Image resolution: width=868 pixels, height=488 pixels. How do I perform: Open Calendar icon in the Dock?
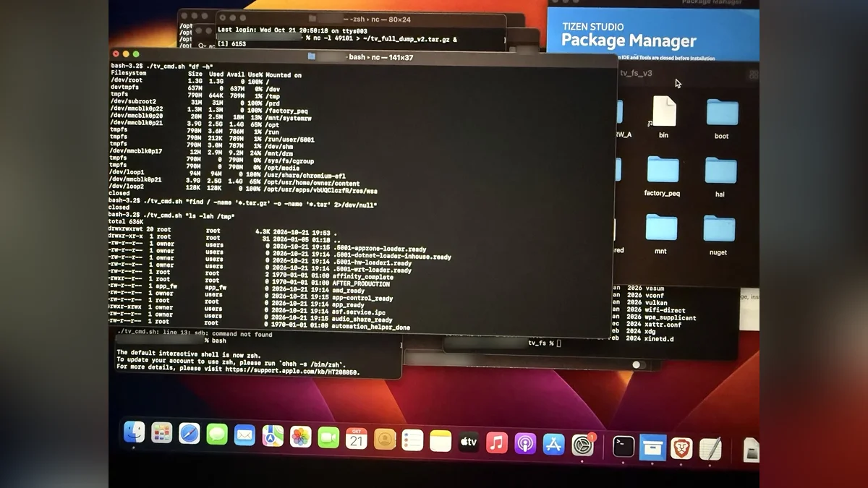(357, 438)
